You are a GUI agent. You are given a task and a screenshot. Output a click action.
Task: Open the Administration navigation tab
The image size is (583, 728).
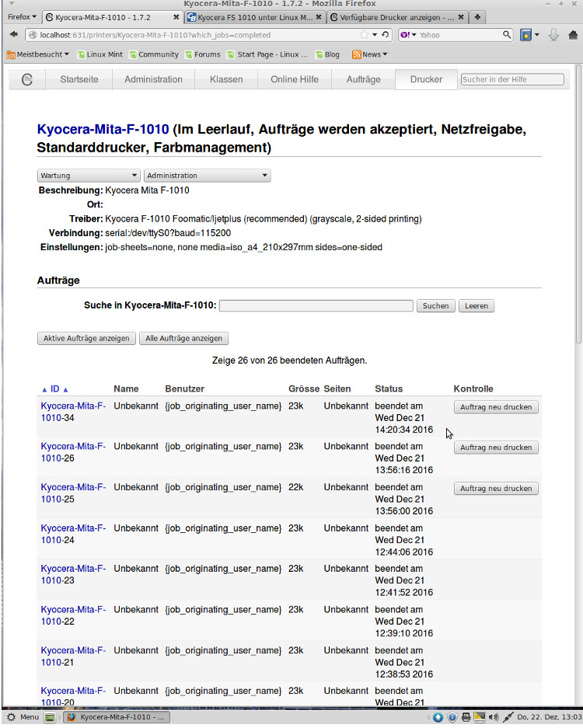[x=153, y=79]
